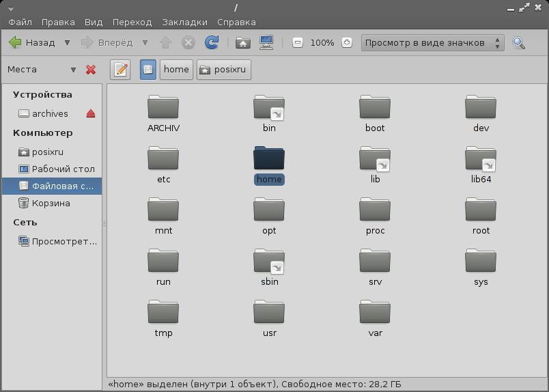The width and height of the screenshot is (549, 392).
Task: Click the window menu arrow in titlebar
Action: point(10,9)
